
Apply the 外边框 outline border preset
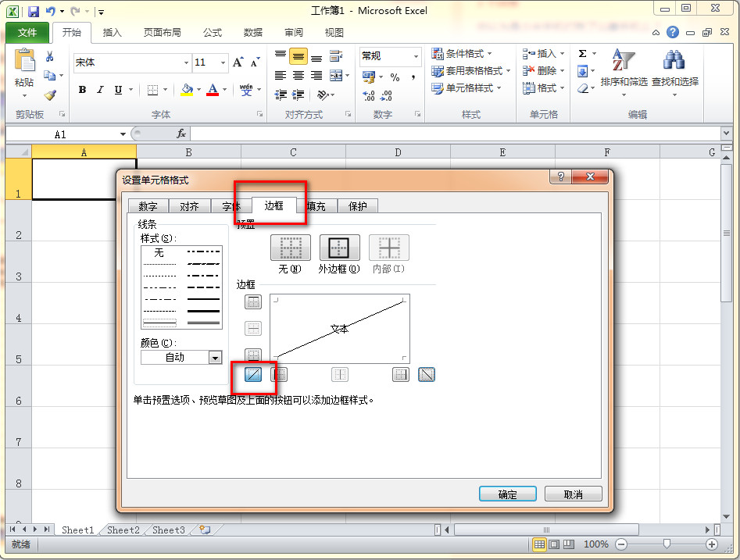coord(339,248)
